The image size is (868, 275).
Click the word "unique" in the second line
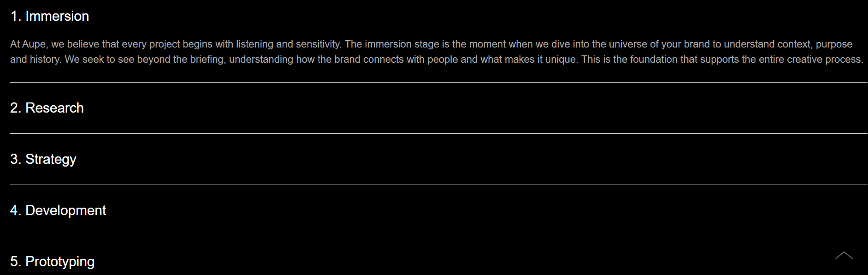(x=560, y=60)
